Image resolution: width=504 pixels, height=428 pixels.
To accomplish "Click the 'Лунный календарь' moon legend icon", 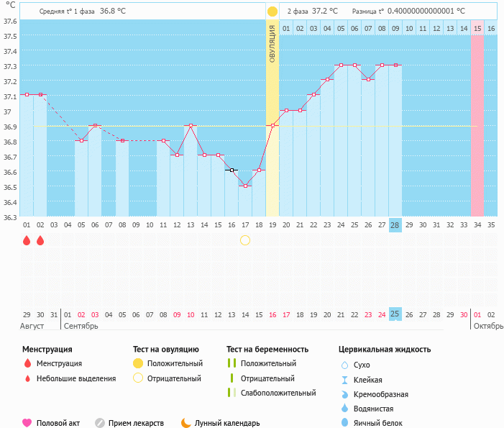I will click(x=186, y=423).
